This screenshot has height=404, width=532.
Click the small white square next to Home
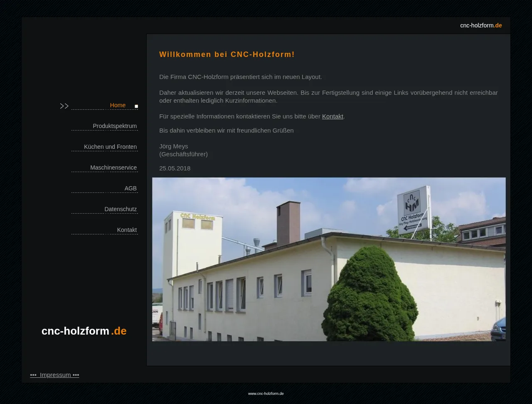[136, 106]
